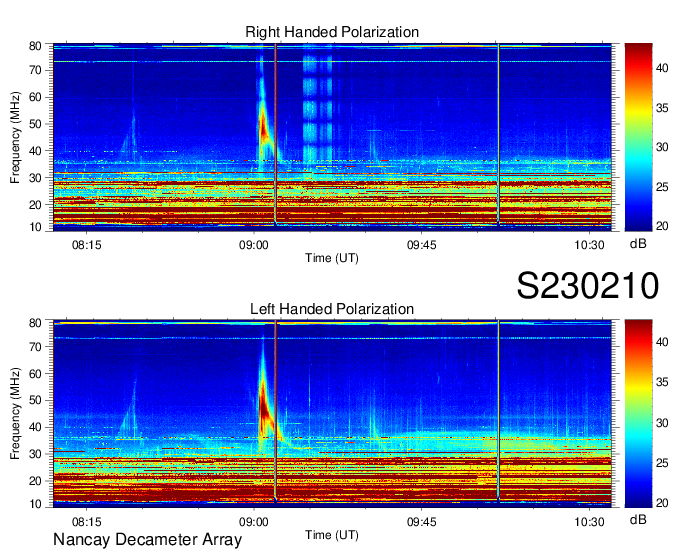
Task: Click the 80 MHz tick of Right Handed plot
Action: (x=35, y=46)
